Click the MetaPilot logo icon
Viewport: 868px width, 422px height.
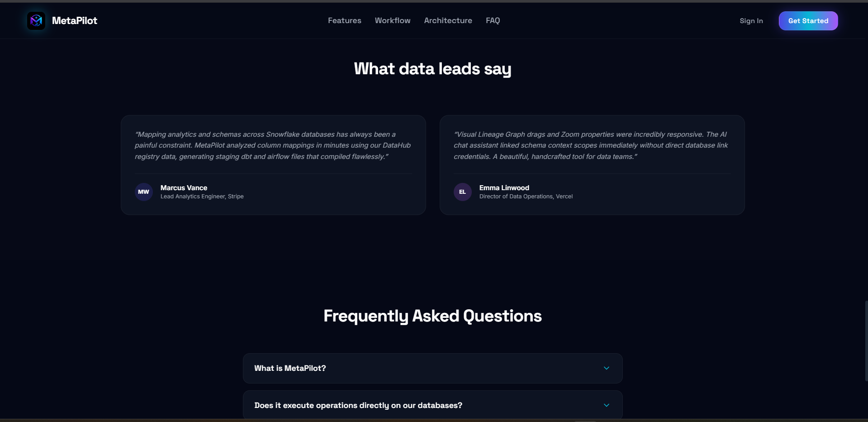[36, 21]
